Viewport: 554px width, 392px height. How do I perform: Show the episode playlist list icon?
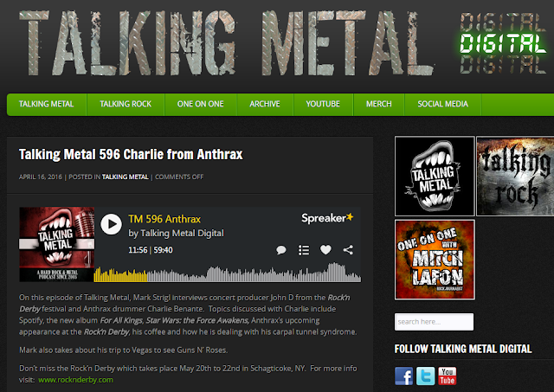click(304, 250)
